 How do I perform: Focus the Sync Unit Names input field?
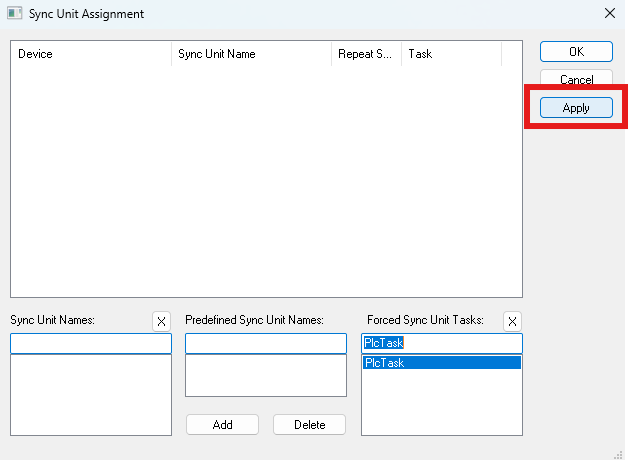pos(91,343)
